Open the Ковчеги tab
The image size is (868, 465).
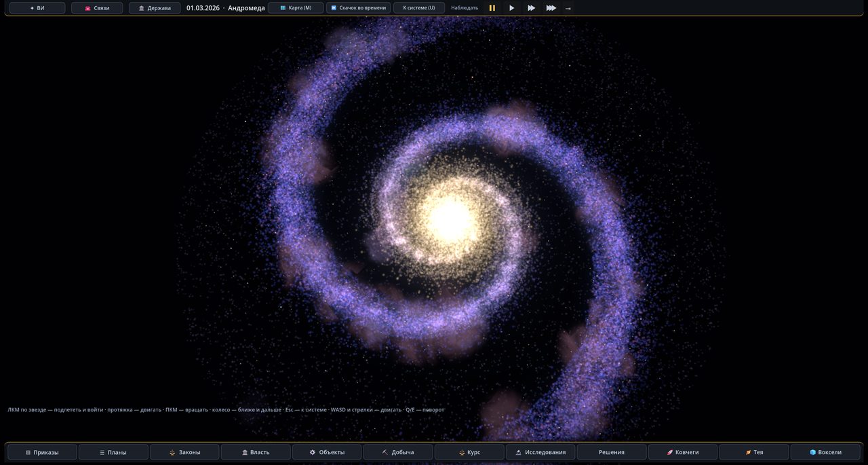(683, 452)
